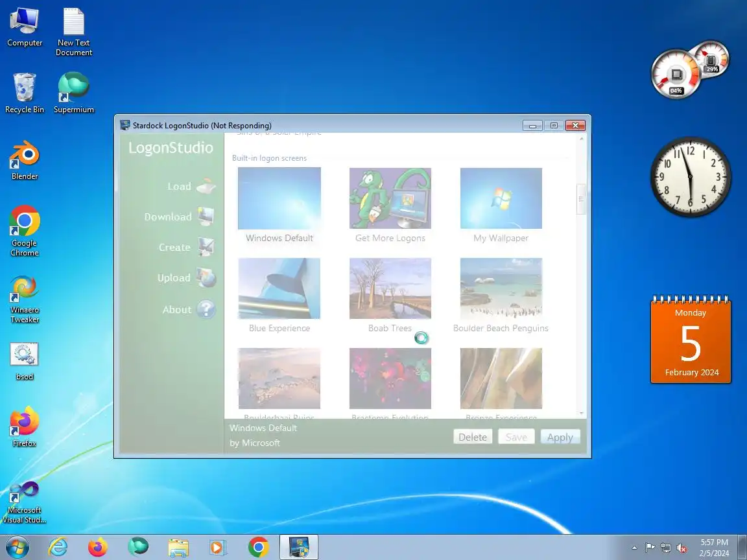Click the Delete button

point(473,437)
